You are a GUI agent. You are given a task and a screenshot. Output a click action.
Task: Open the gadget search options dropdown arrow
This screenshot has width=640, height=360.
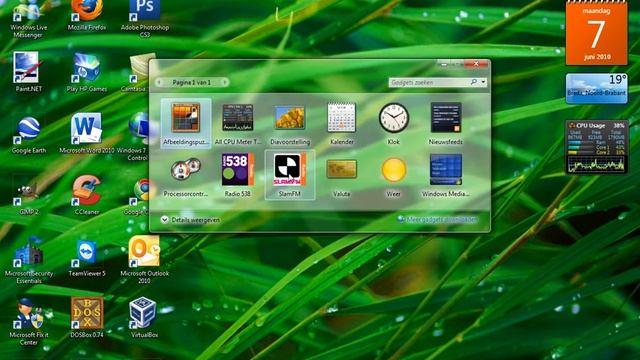[483, 82]
